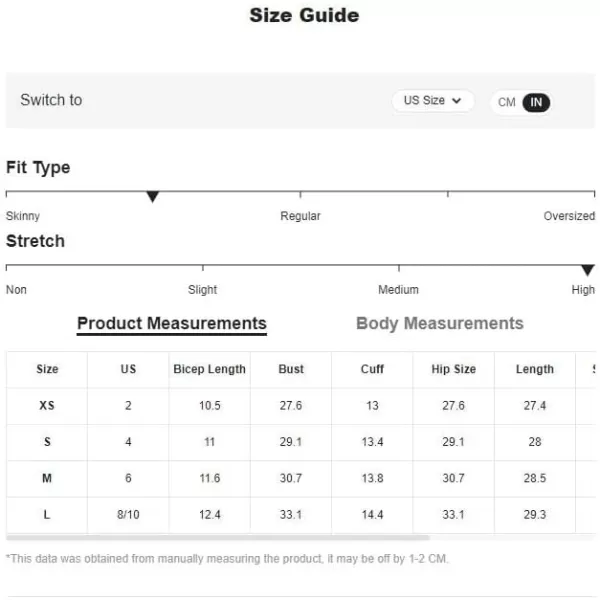Image resolution: width=600 pixels, height=600 pixels.
Task: Open the US Size dropdown
Action: (432, 101)
